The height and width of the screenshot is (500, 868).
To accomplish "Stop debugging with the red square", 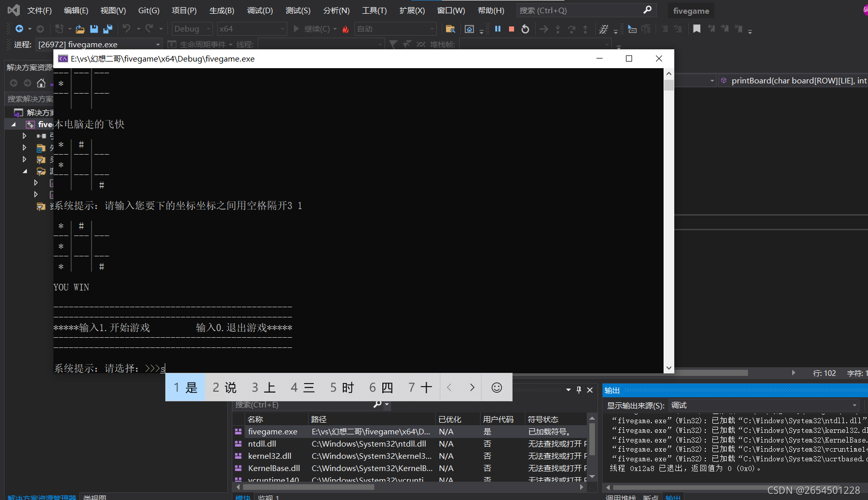I will point(512,29).
